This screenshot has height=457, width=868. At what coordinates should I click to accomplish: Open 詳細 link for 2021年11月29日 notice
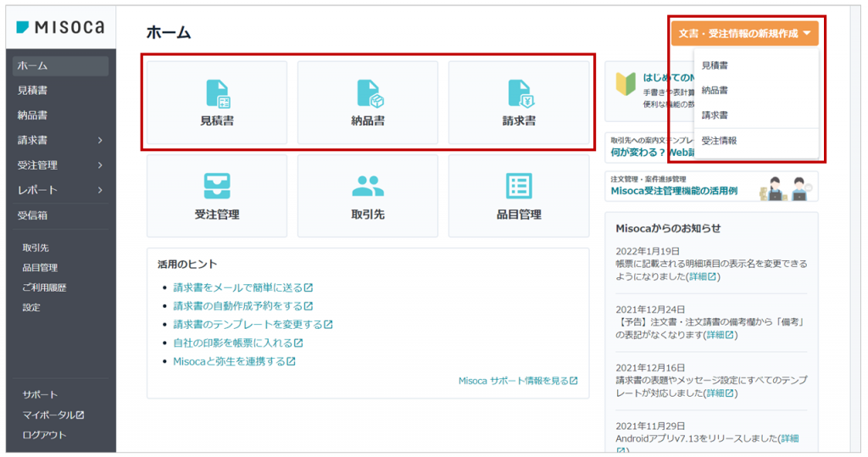click(789, 438)
